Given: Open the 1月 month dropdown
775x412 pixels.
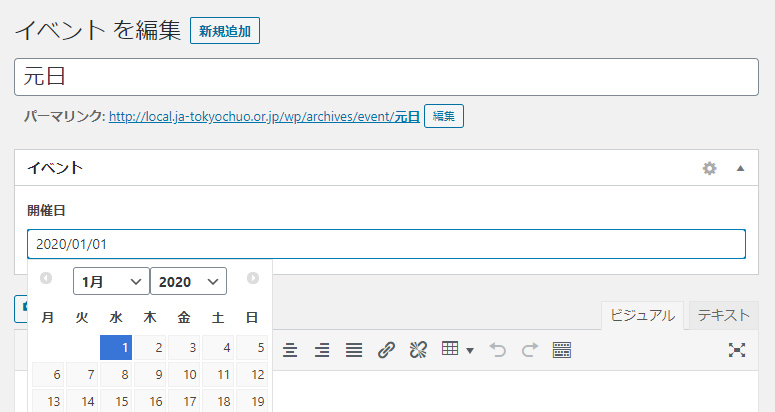Looking at the screenshot, I should 111,282.
